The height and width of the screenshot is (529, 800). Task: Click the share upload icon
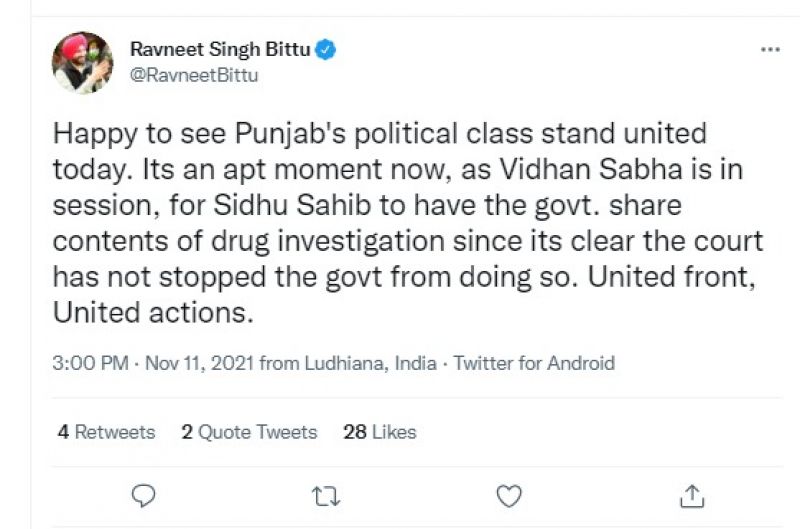[x=691, y=495]
